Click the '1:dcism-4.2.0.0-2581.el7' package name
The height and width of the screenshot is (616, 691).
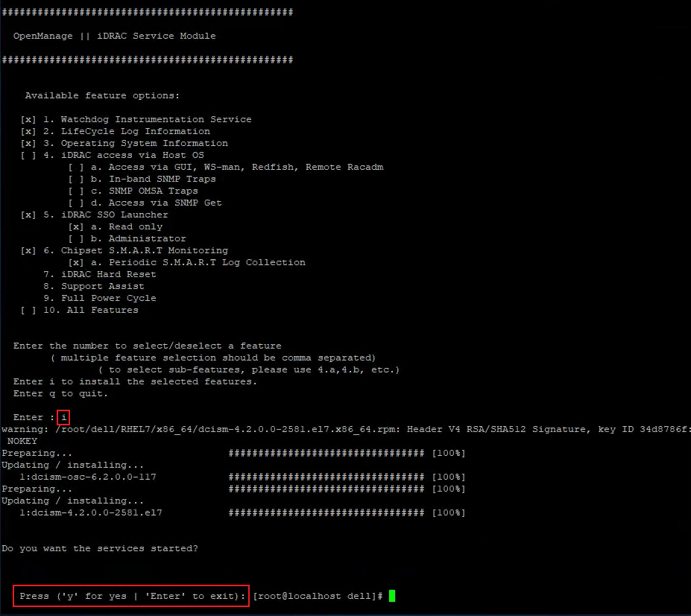pyautogui.click(x=91, y=512)
